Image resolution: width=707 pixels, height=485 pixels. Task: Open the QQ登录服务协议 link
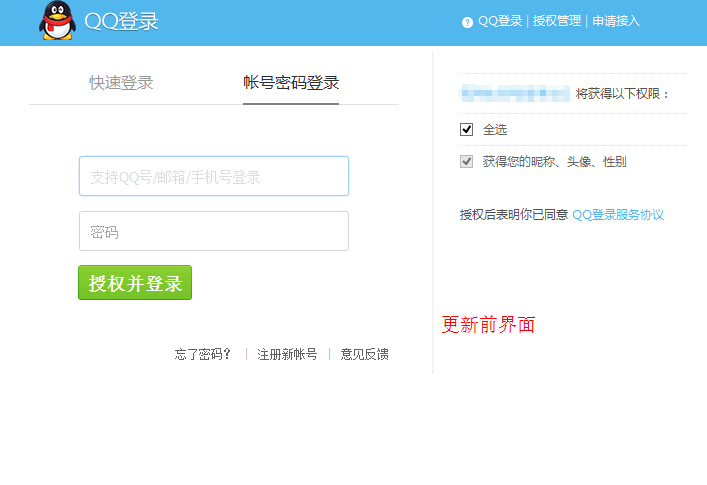(618, 215)
